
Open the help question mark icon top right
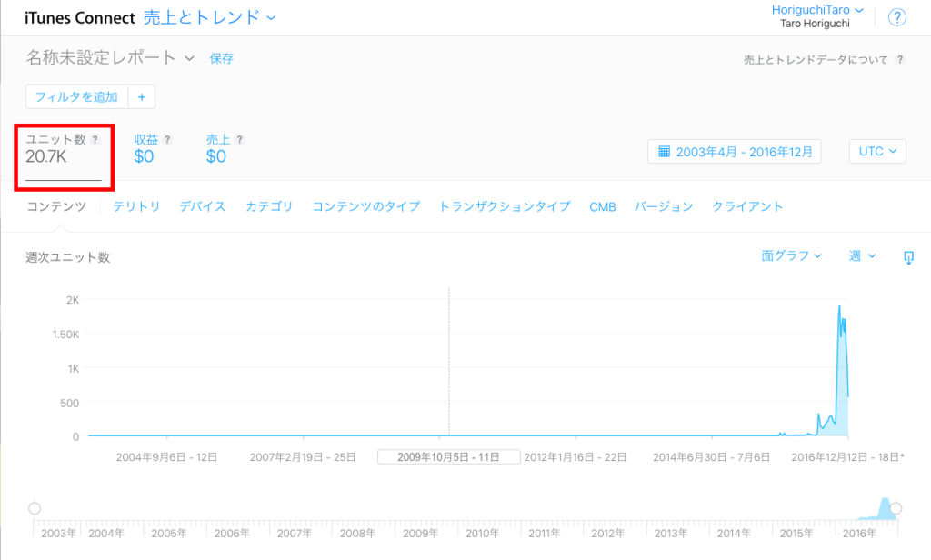click(896, 17)
